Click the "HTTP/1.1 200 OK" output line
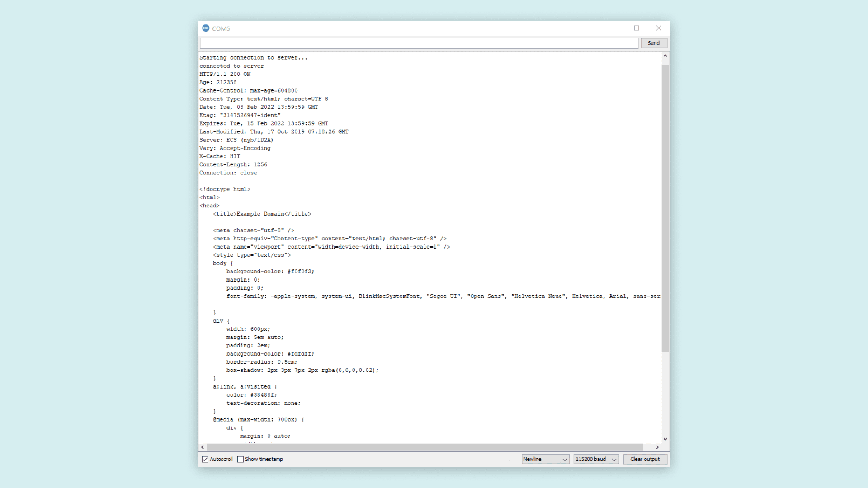868x488 pixels. (225, 74)
